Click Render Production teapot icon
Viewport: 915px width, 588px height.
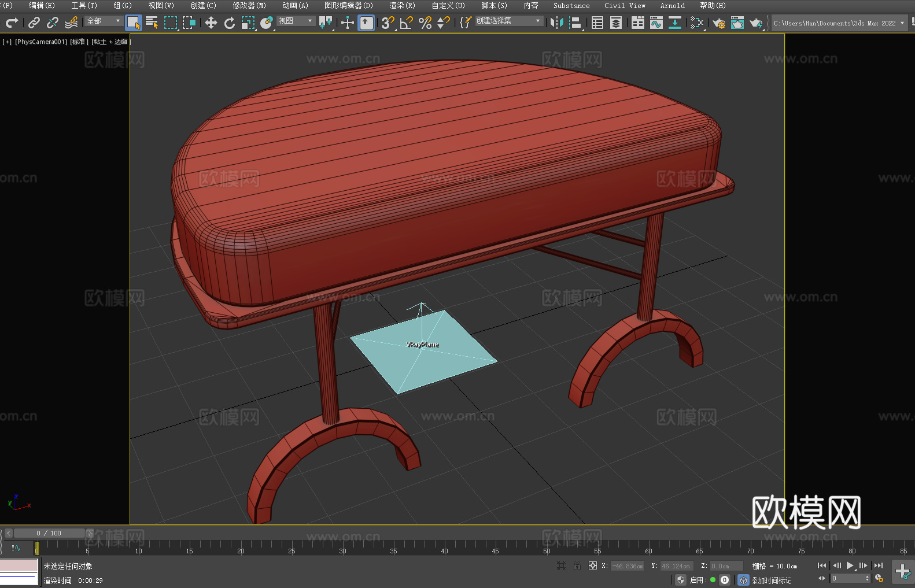(756, 23)
